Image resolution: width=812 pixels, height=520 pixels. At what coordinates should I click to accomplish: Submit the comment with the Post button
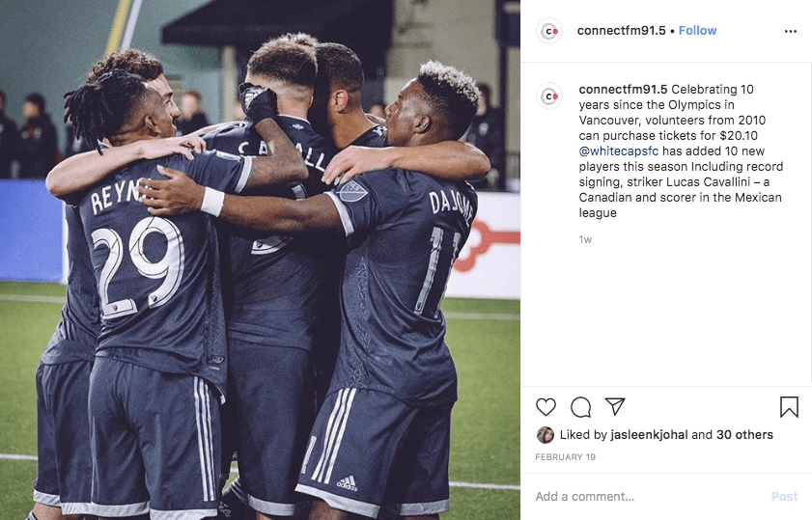pyautogui.click(x=784, y=497)
